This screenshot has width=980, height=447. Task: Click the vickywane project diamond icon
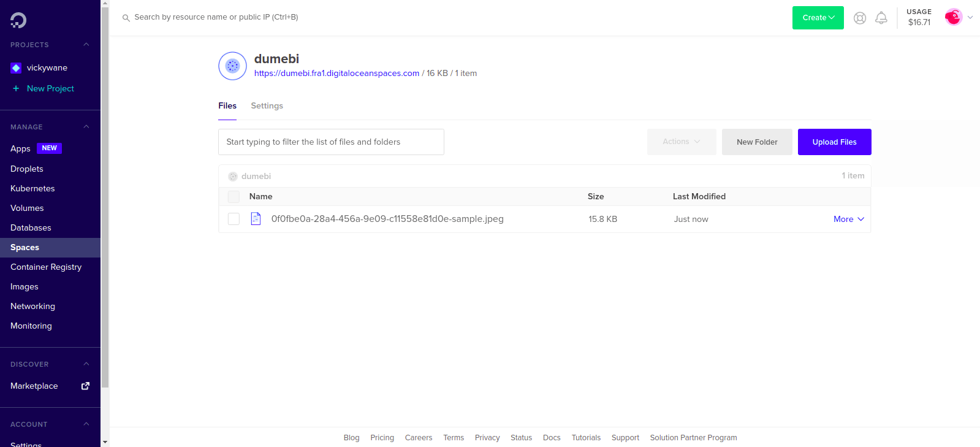pyautogui.click(x=17, y=67)
